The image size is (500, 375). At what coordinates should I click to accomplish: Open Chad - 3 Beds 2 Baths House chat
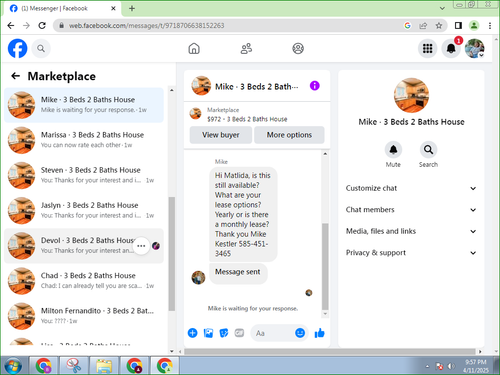tap(84, 281)
